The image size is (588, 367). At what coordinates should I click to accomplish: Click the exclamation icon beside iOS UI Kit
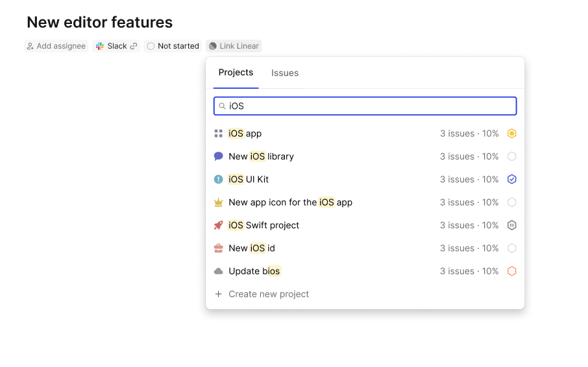pos(218,180)
